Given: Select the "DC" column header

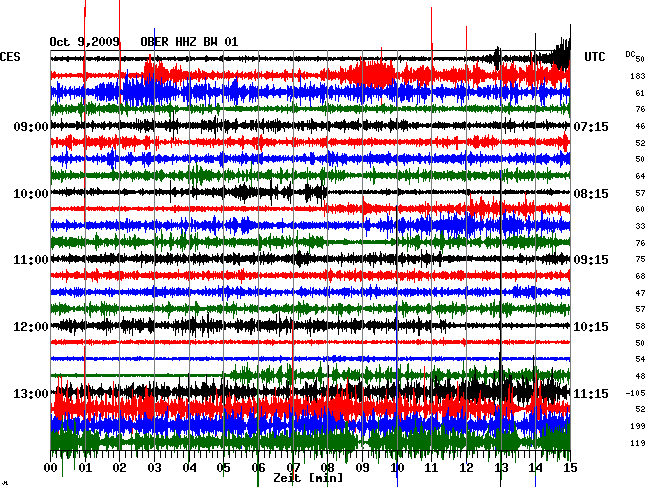Looking at the screenshot, I should (x=630, y=54).
